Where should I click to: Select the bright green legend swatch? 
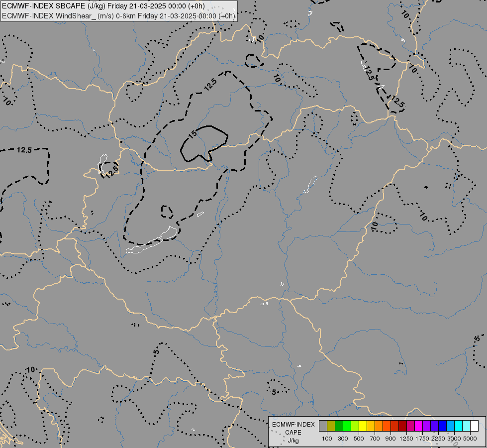347,426
